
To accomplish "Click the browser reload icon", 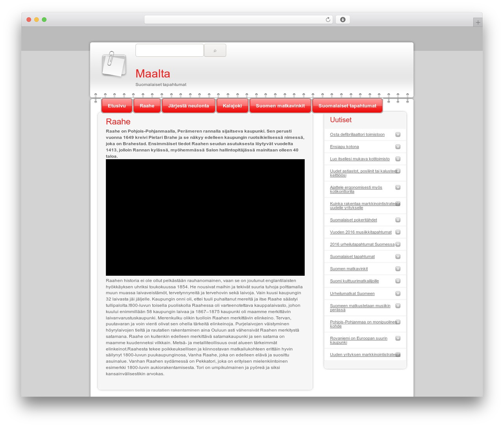I will [328, 20].
